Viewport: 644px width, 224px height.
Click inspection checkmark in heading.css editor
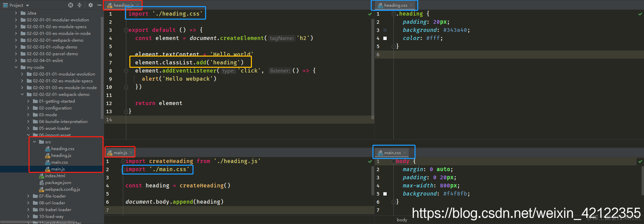point(640,14)
